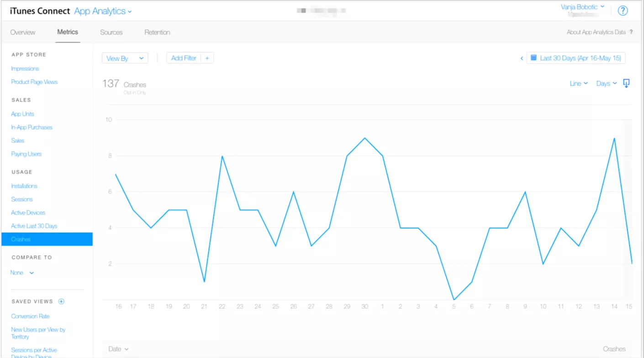Select Impressions in the sidebar
644x358 pixels.
25,69
